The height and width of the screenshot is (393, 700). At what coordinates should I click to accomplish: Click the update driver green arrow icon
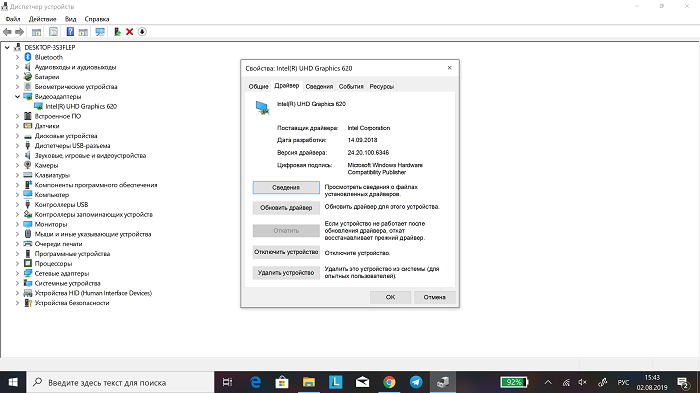117,32
